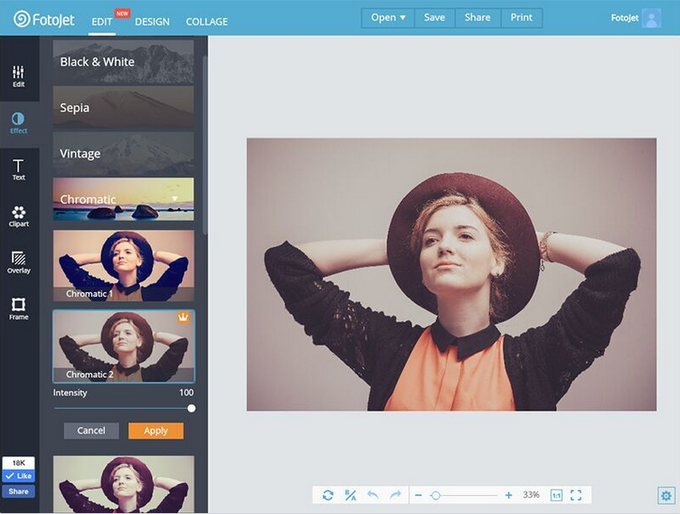The width and height of the screenshot is (680, 514).
Task: Zoom out with the minus icon
Action: click(418, 495)
